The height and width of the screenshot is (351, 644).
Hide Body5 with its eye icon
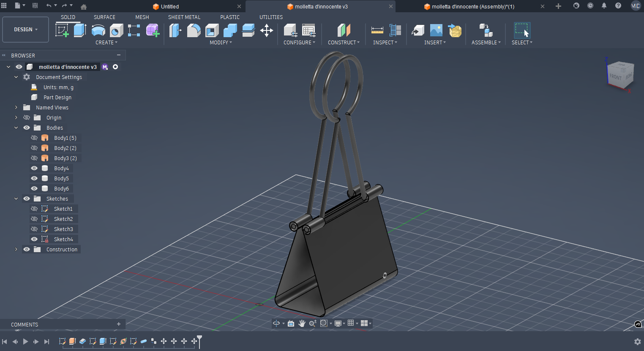34,178
